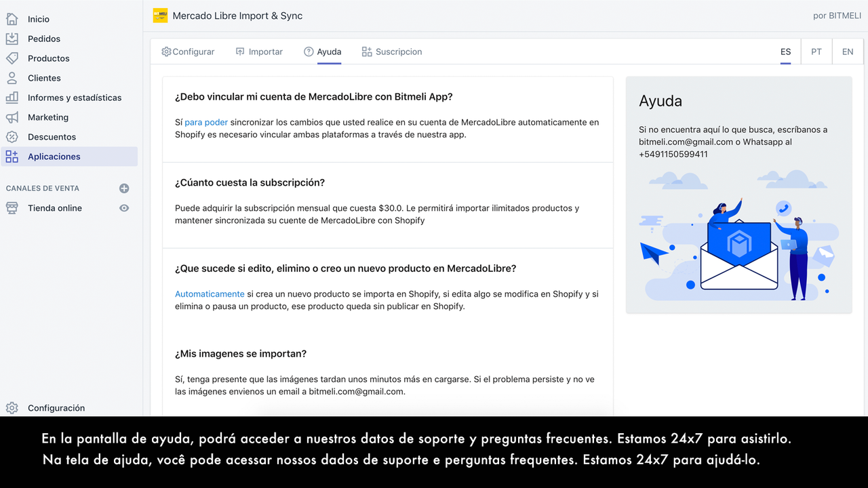Preview Tienda online with eye icon
This screenshot has height=488, width=868.
pyautogui.click(x=124, y=208)
